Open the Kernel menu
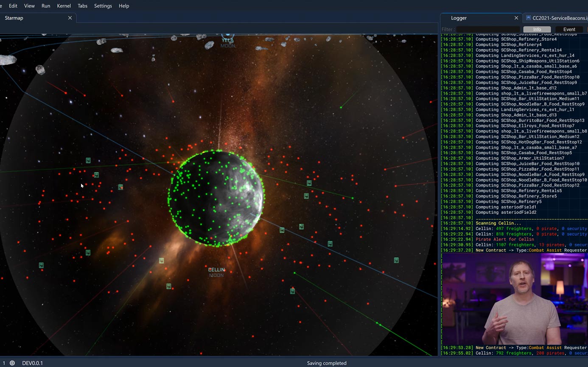This screenshot has width=588, height=367. [x=64, y=6]
